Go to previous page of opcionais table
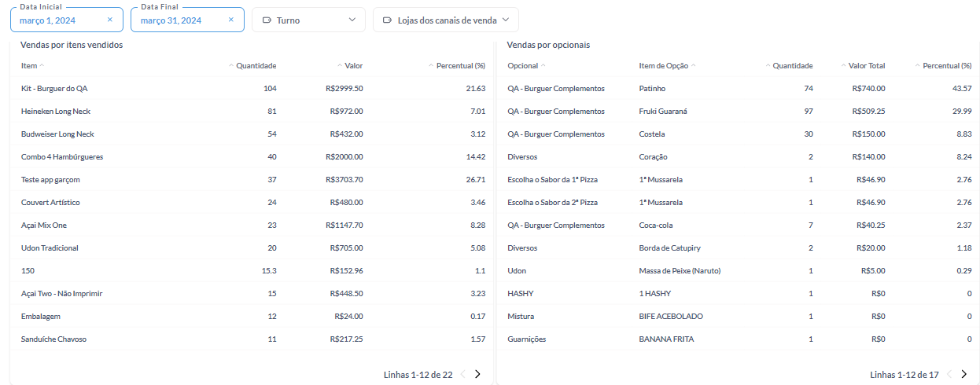The height and width of the screenshot is (385, 980). [x=949, y=375]
